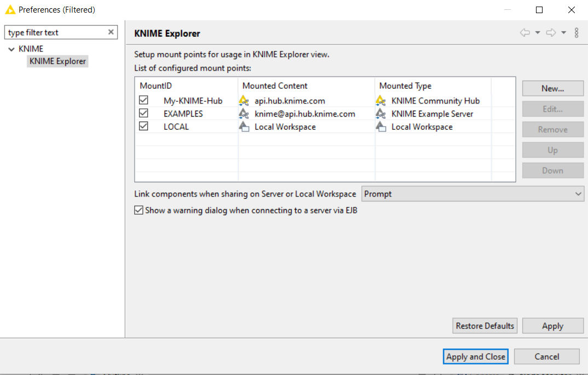
Task: Click the New... button
Action: [553, 89]
